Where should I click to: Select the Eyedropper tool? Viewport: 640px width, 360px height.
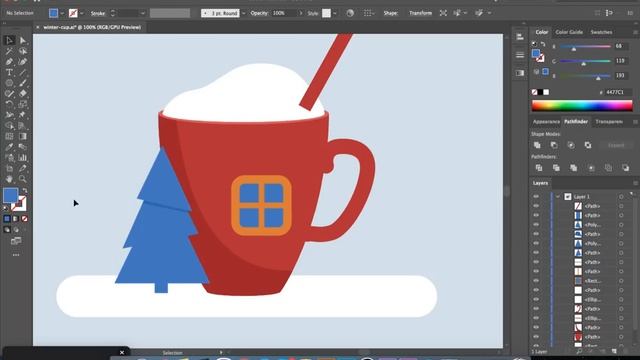coord(9,147)
